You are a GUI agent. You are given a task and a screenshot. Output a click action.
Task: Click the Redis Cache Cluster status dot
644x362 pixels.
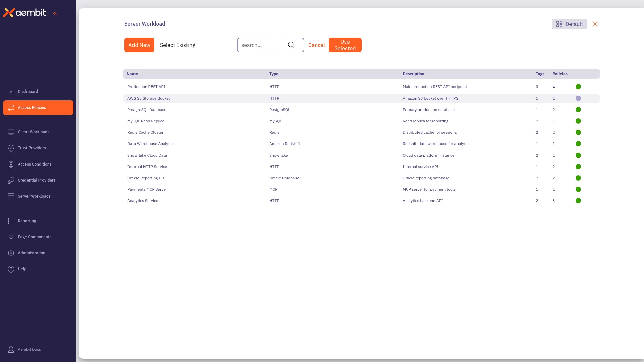point(578,132)
